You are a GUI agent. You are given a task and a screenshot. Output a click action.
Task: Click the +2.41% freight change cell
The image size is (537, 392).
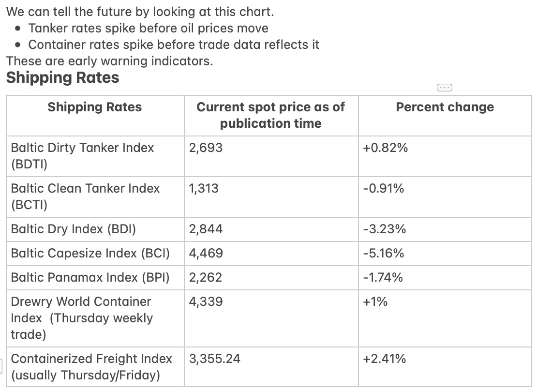click(x=445, y=367)
